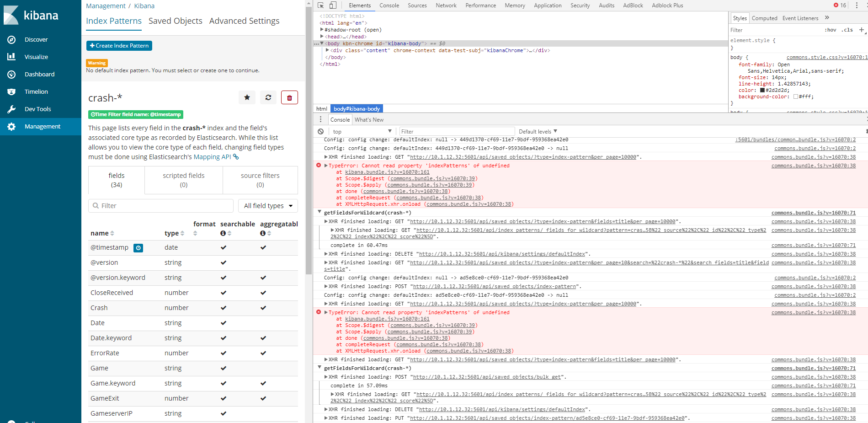Click the info icon under the aggregatable header

click(263, 233)
